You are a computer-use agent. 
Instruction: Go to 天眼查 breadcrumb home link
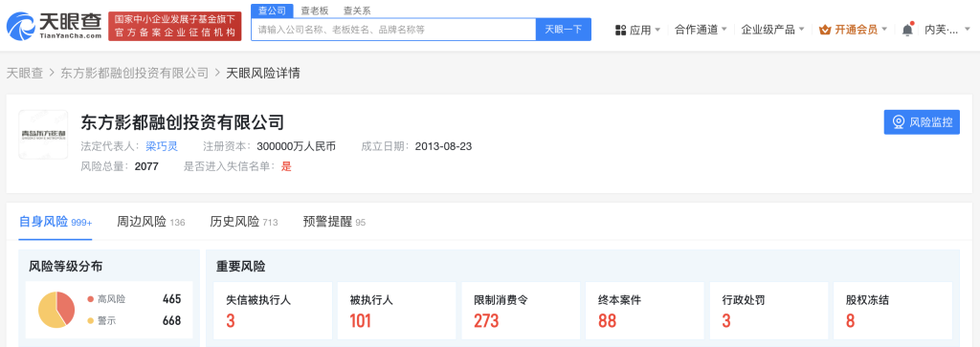click(x=24, y=73)
